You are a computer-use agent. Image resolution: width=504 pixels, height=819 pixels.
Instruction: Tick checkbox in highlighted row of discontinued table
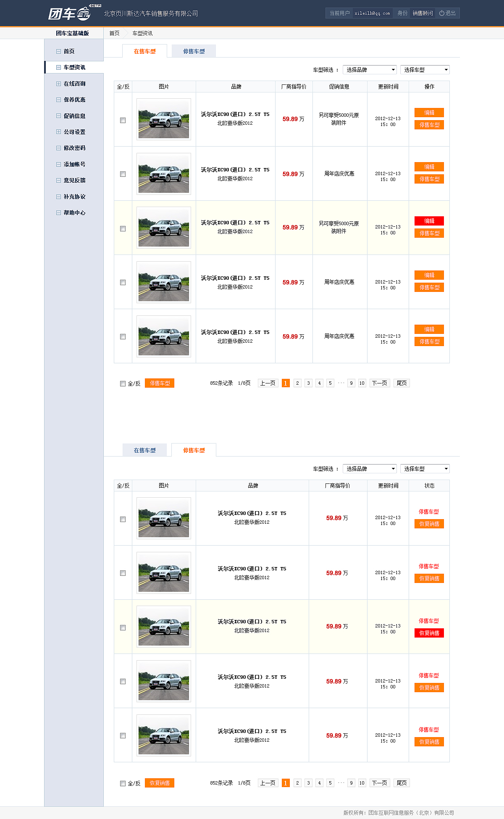tap(123, 627)
